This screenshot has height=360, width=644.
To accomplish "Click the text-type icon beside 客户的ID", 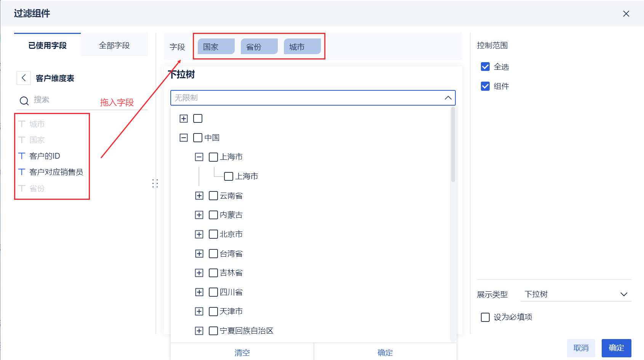I will 22,156.
